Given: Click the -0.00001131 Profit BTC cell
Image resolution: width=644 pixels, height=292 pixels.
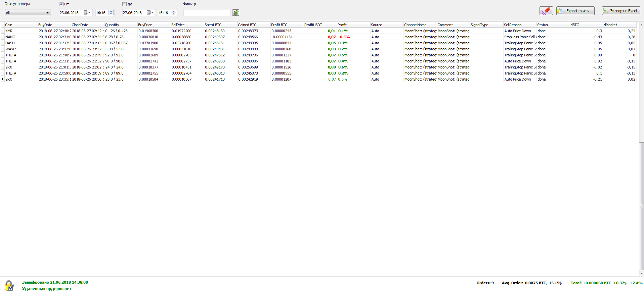Looking at the screenshot, I should (287, 37).
